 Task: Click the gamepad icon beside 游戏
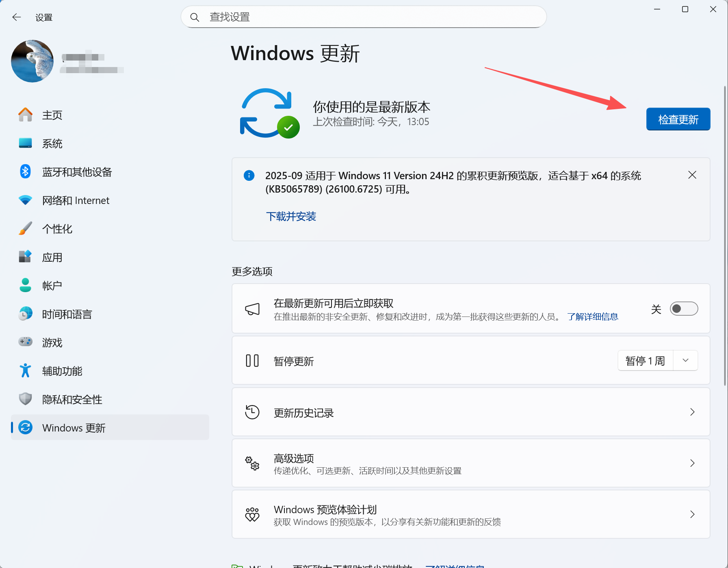coord(25,342)
